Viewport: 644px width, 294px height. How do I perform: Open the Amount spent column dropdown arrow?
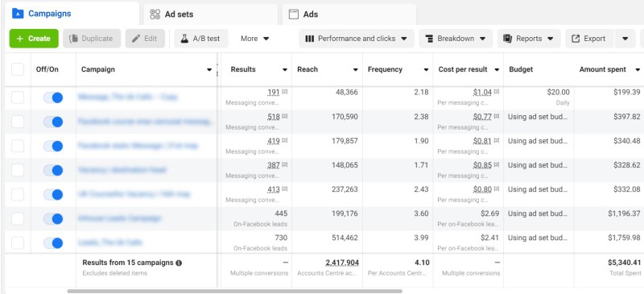click(x=638, y=70)
